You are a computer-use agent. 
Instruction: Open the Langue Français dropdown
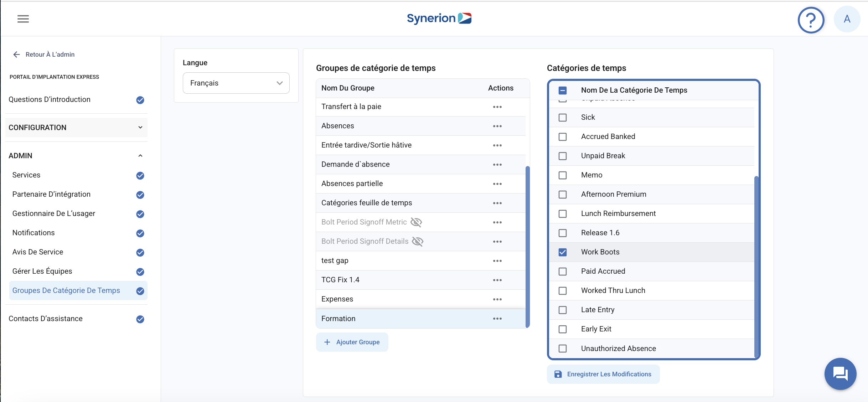click(x=236, y=83)
